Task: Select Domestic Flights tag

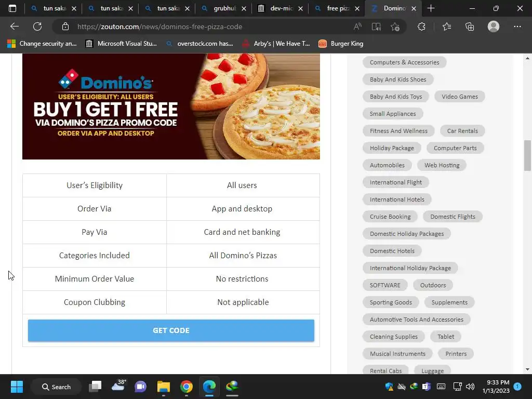Action: click(x=453, y=217)
